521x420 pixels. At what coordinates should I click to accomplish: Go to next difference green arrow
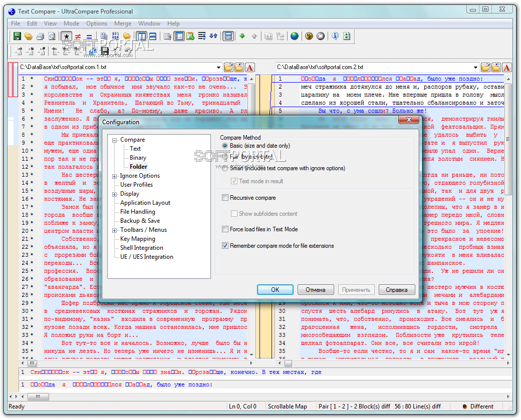pyautogui.click(x=242, y=36)
